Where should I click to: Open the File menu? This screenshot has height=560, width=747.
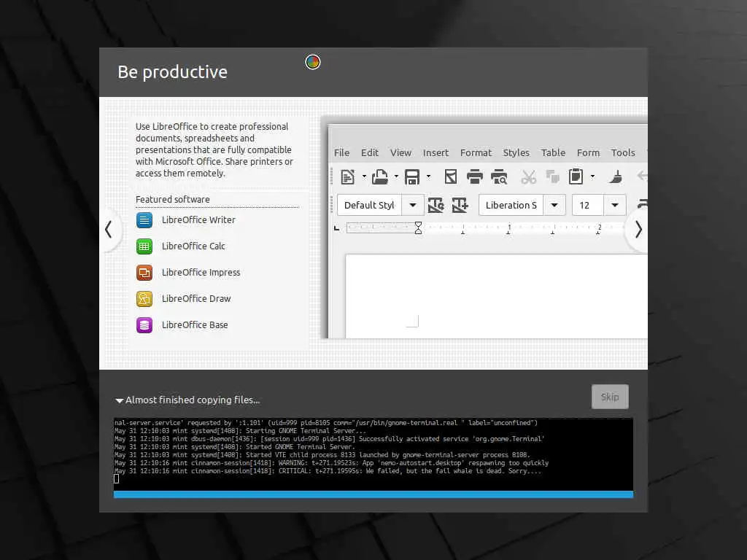[x=341, y=153]
